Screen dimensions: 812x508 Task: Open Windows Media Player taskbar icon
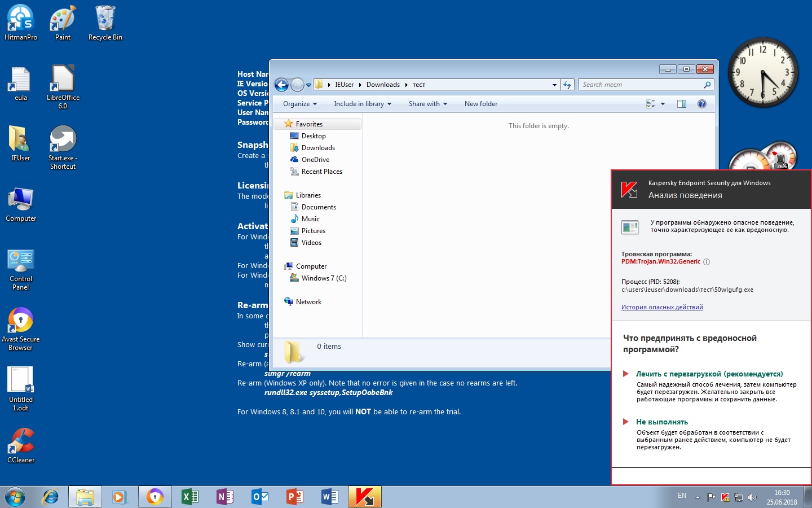118,497
